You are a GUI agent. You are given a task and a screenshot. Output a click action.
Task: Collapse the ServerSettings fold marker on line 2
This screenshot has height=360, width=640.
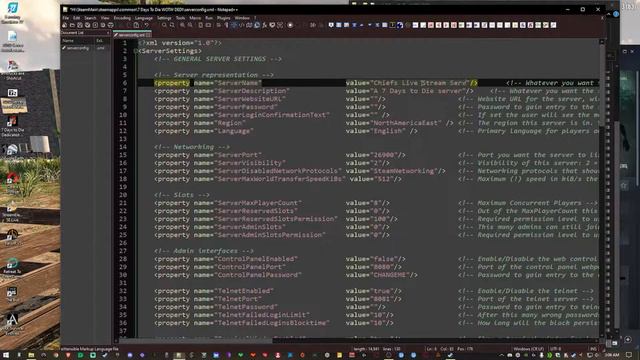[x=136, y=51]
